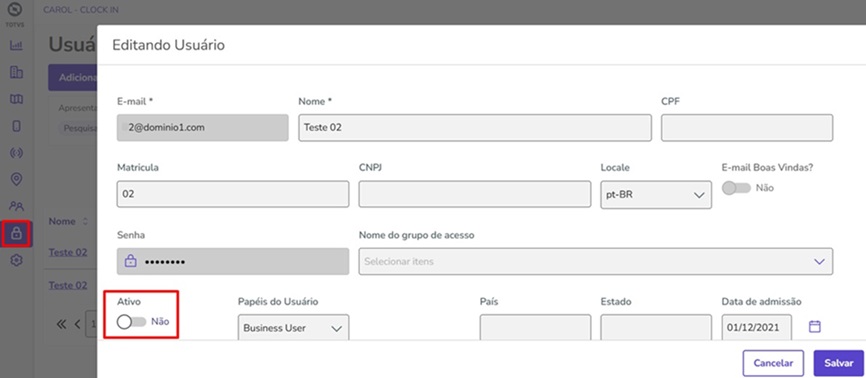The image size is (866, 378).
Task: Open the people groups sidebar icon
Action: coord(17,206)
